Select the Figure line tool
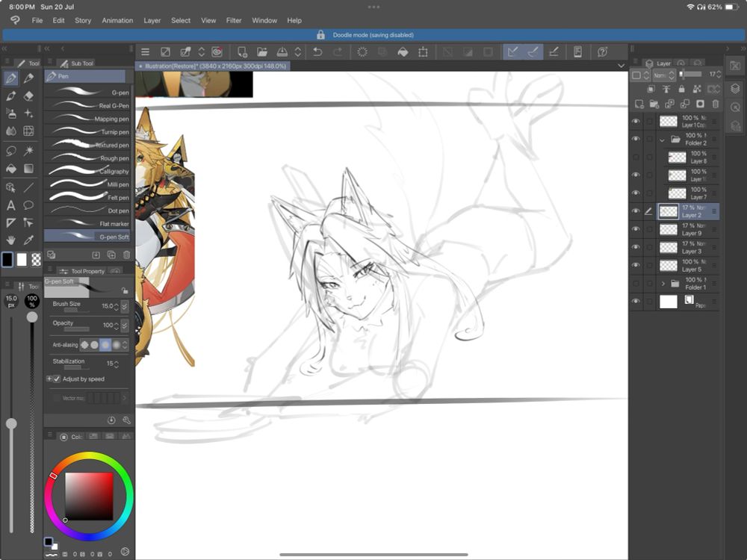 point(28,187)
